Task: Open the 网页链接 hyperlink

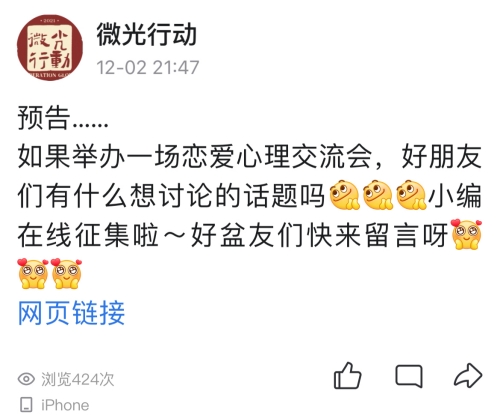Action: [x=71, y=313]
